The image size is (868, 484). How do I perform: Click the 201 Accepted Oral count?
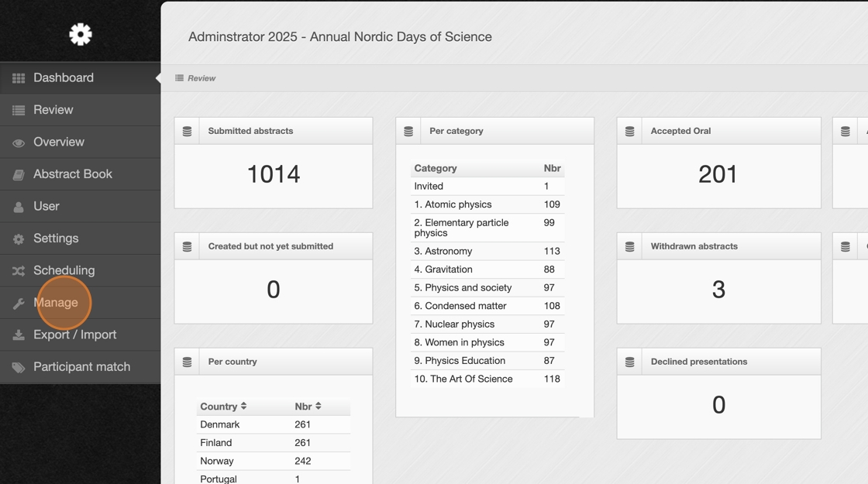[718, 174]
